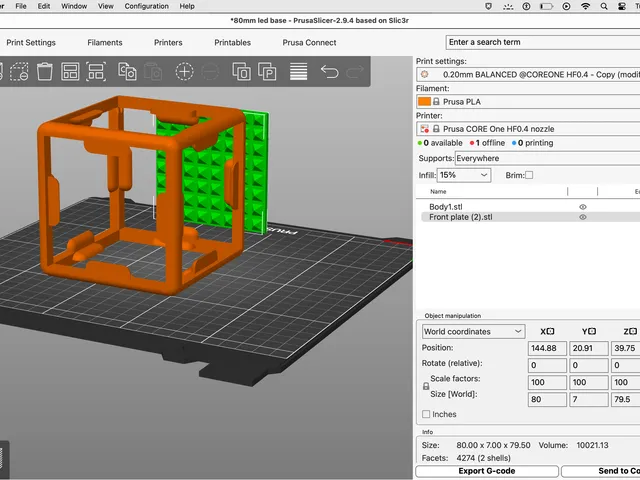Click the Arrange objects toolbar icon
This screenshot has width=640, height=480.
70,71
